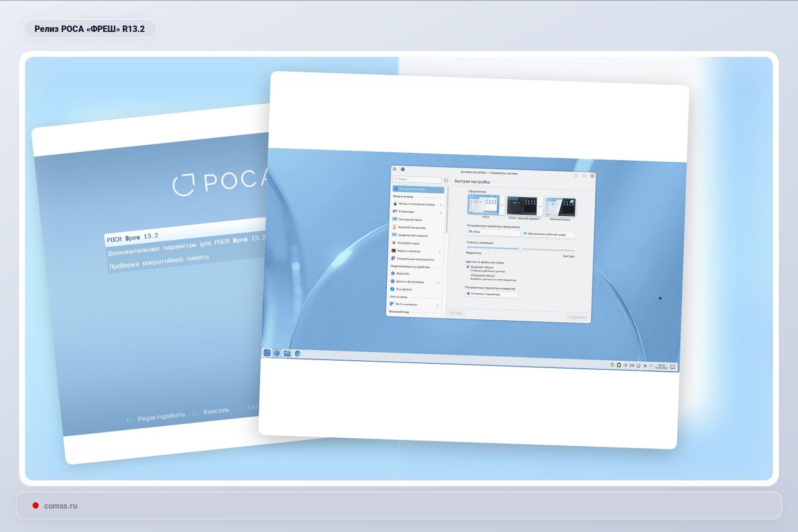Select 'Быстрая настройка' in the sidebar
This screenshot has width=798, height=532.
coord(418,189)
